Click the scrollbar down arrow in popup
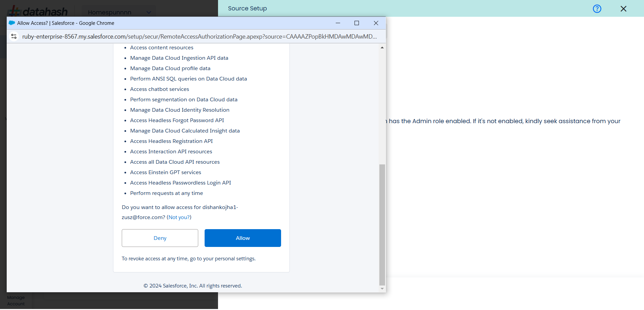The height and width of the screenshot is (310, 644). pos(382,289)
